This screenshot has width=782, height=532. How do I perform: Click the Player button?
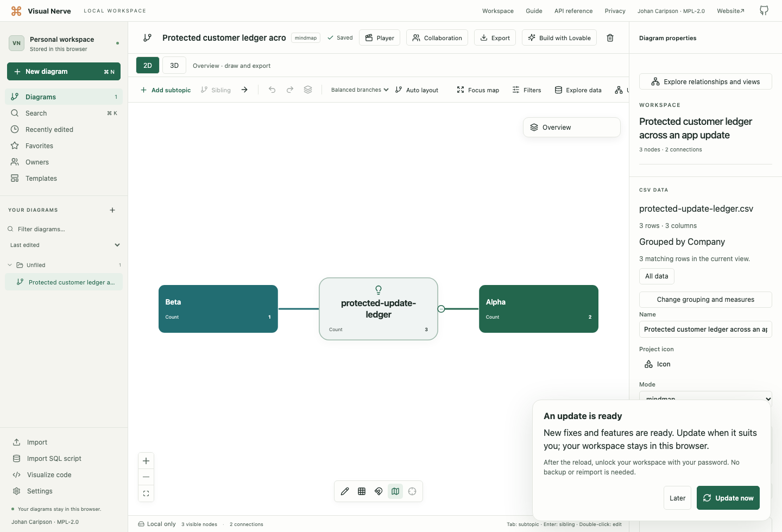pos(380,38)
